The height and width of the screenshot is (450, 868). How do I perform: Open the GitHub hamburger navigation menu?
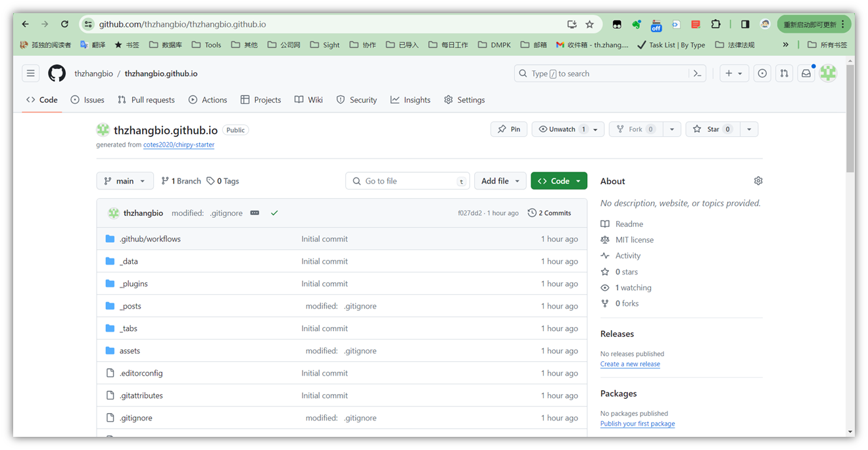click(31, 74)
